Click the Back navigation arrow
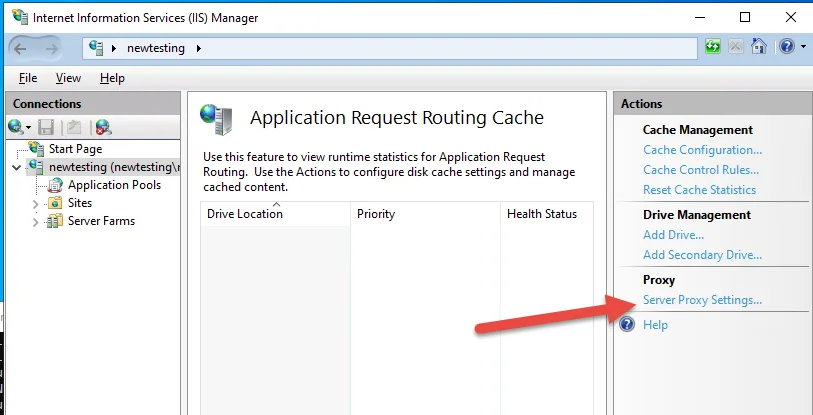Viewport: 813px width, 415px height. coord(22,47)
